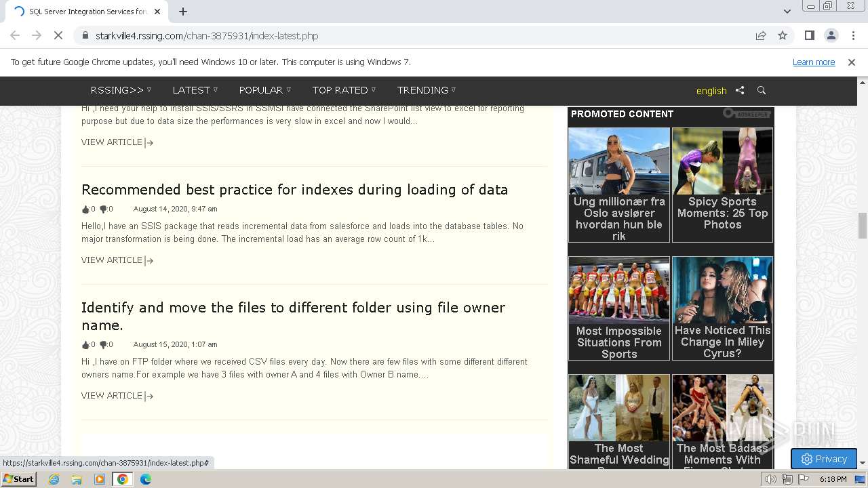Change language using the english link
Viewport: 868px width, 488px height.
click(x=711, y=91)
